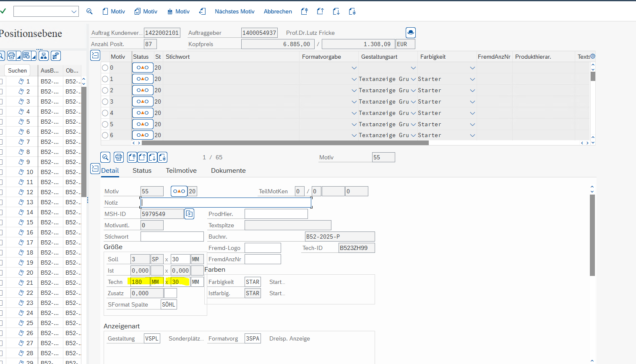Go to next Motiv with the detail navigation icon
This screenshot has width=636, height=364.
tap(152, 157)
